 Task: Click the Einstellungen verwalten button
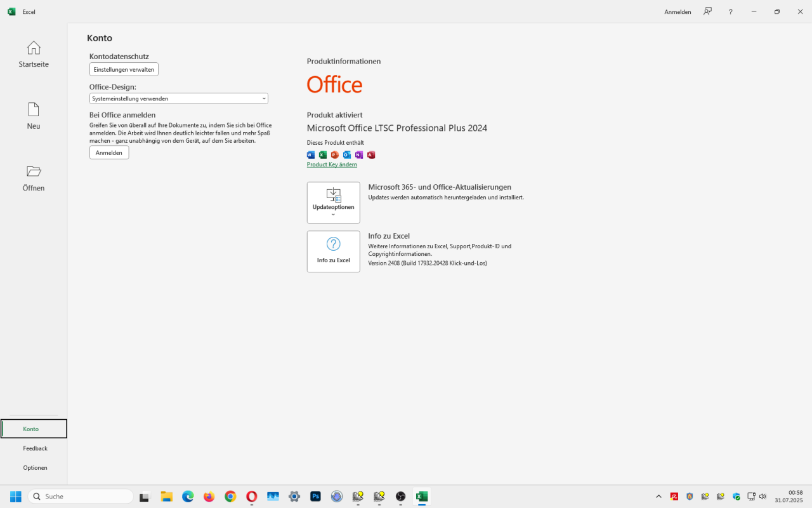pos(124,69)
